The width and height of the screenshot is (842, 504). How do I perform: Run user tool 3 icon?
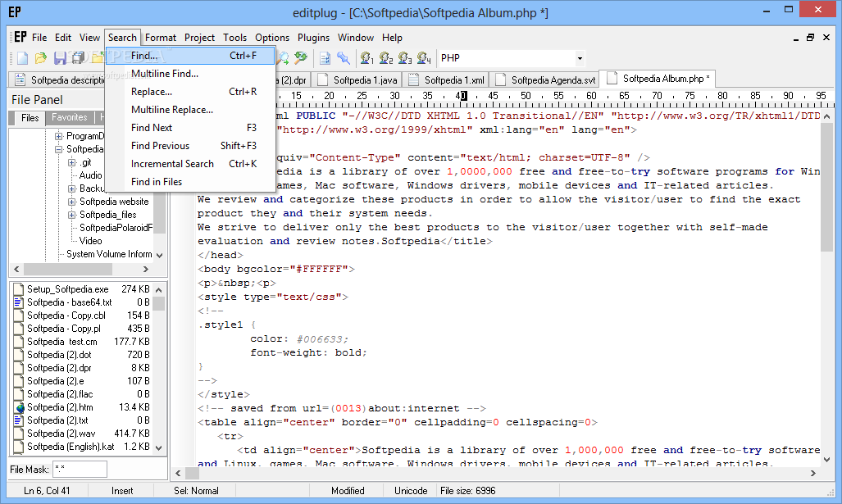[x=405, y=58]
